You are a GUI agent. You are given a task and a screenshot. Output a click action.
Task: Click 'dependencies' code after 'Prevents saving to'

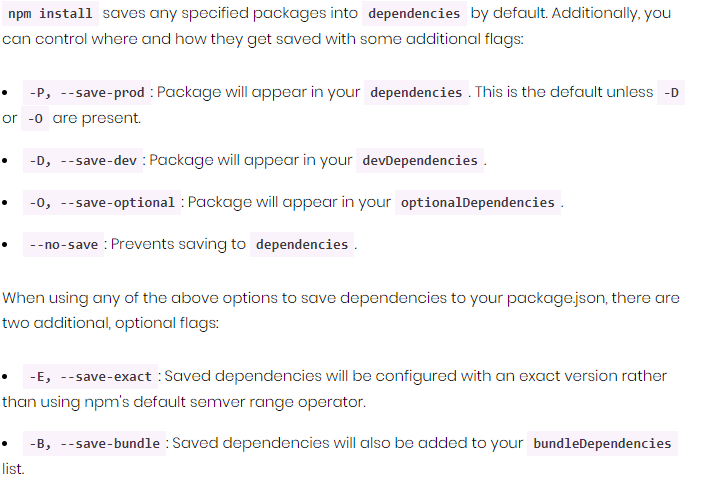302,245
